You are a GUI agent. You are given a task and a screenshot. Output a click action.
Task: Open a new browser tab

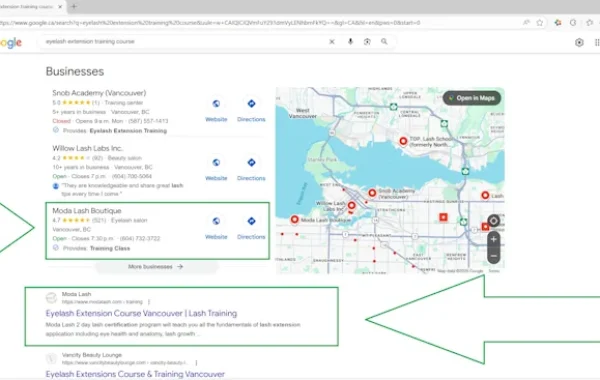coord(74,7)
